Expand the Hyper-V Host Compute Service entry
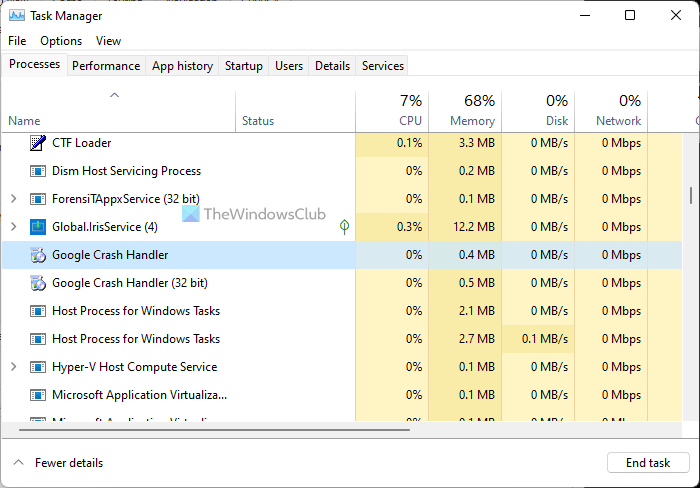 13,367
